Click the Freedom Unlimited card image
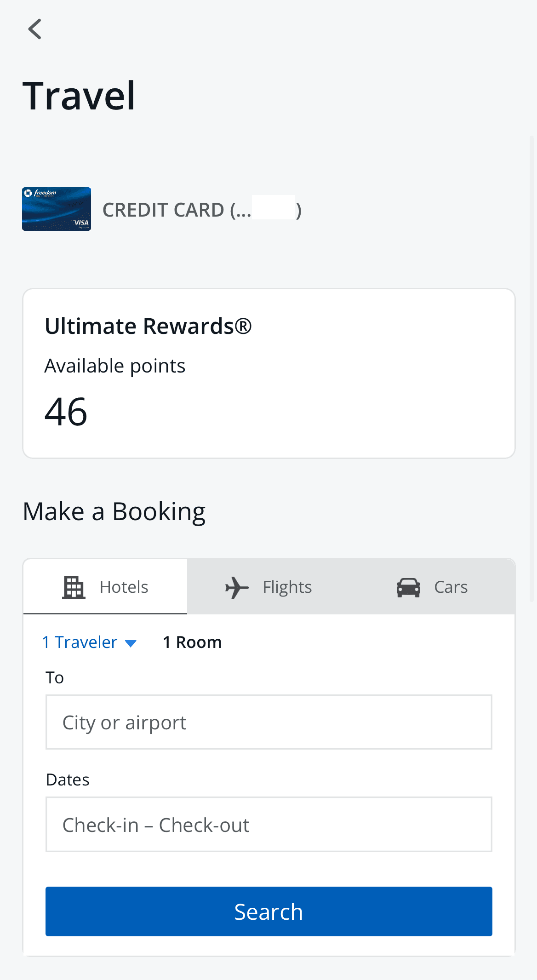This screenshot has height=980, width=537. point(56,209)
